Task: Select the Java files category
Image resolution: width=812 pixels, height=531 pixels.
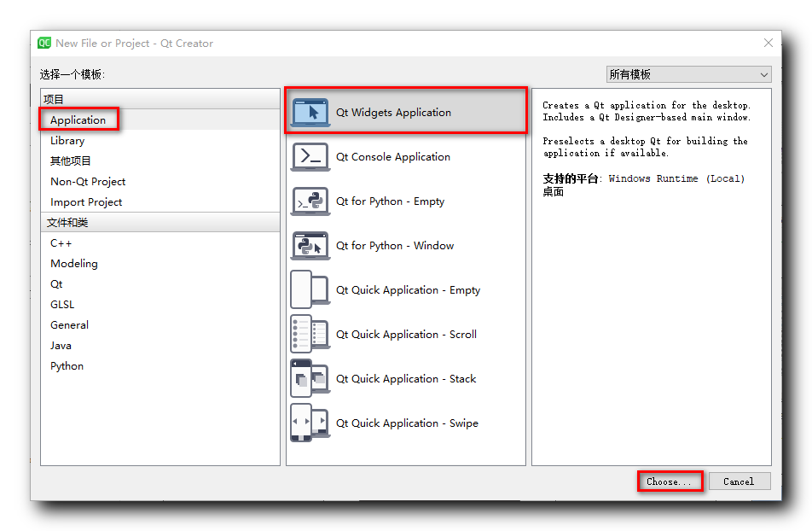Action: click(160, 346)
